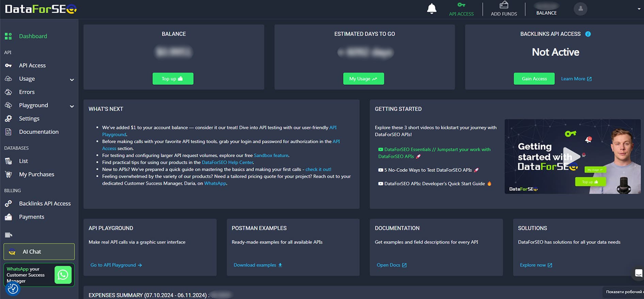Image resolution: width=644 pixels, height=299 pixels.
Task: Open API Access in sidebar
Action: coord(32,65)
